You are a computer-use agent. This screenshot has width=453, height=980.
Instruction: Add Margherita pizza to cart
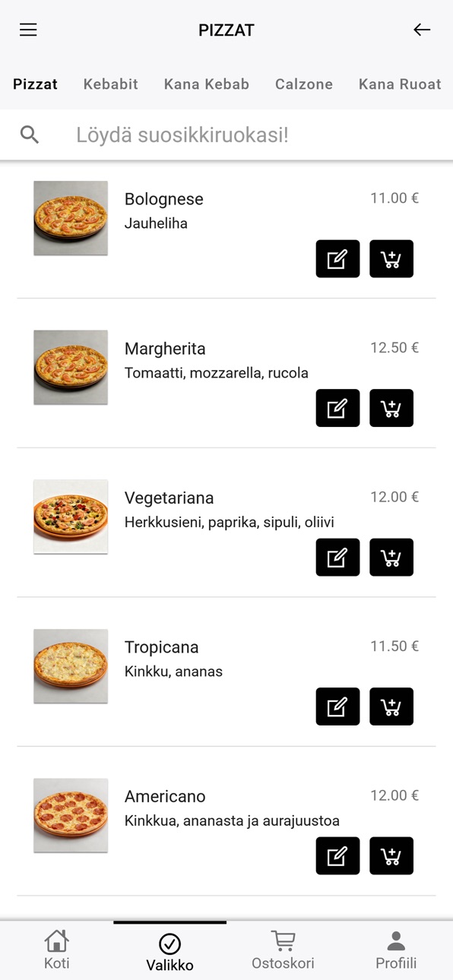[x=391, y=408]
